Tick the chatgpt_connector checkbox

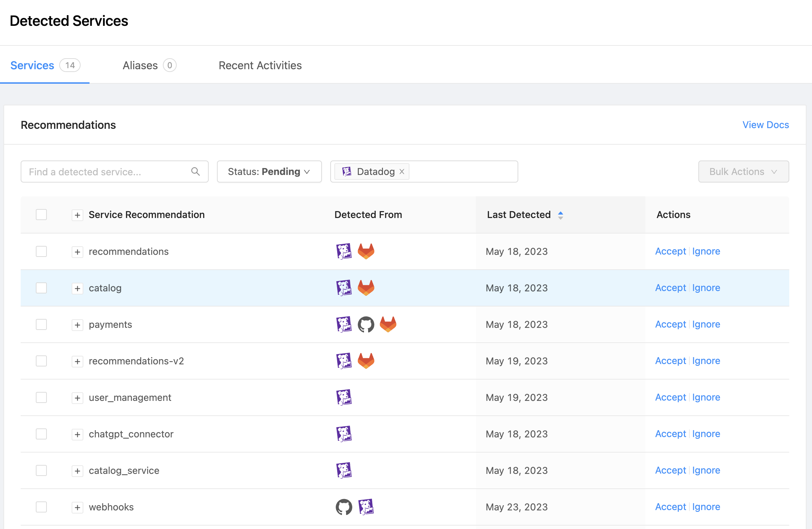(41, 434)
